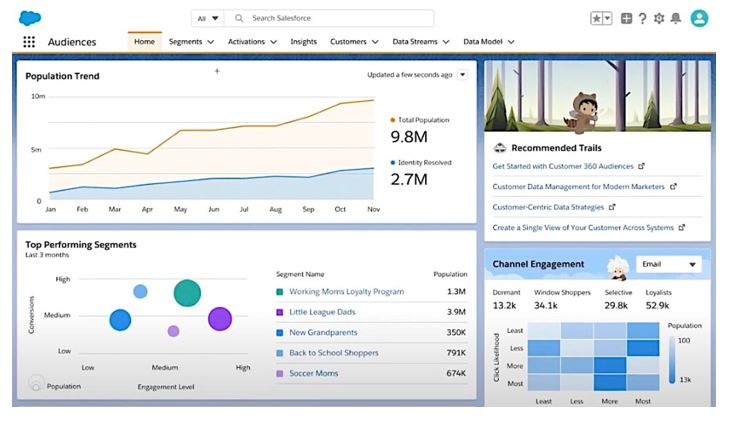Click the blue swatch beside New Grandparents
This screenshot has width=735, height=426.
pos(280,333)
